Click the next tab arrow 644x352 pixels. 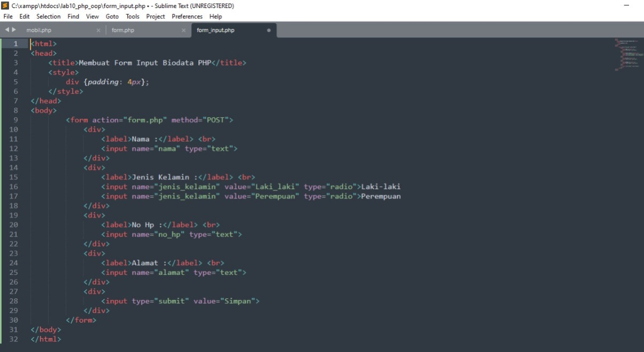pos(14,30)
